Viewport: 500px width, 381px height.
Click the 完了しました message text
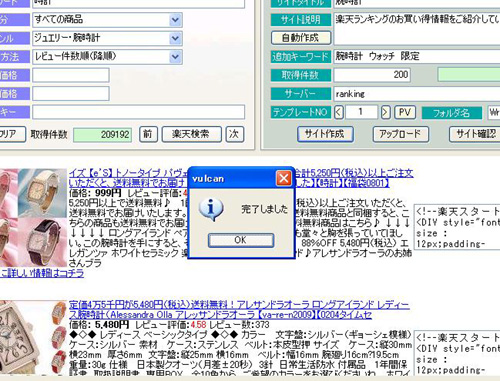pos(264,209)
